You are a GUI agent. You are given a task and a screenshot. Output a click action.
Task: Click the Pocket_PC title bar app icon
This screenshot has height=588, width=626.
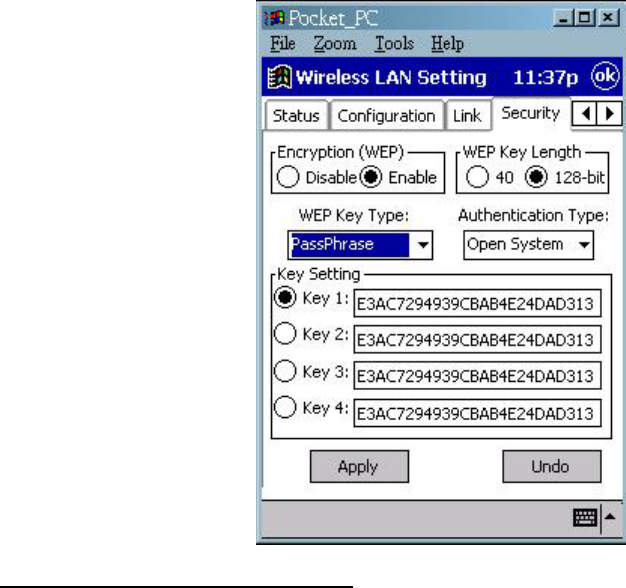tap(275, 18)
